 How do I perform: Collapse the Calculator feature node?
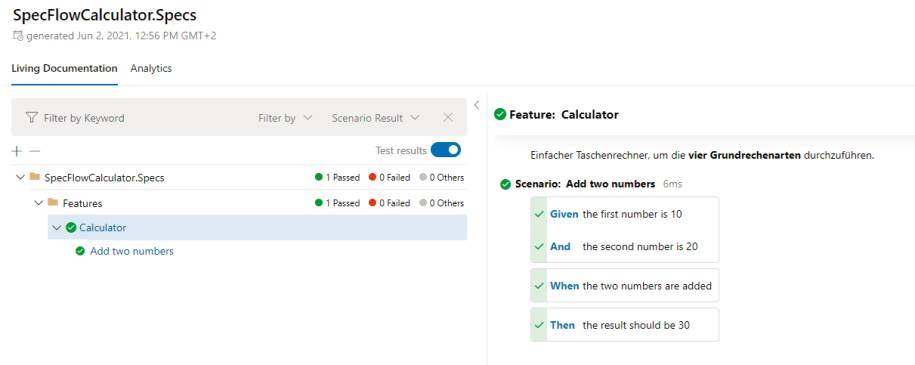click(x=56, y=227)
